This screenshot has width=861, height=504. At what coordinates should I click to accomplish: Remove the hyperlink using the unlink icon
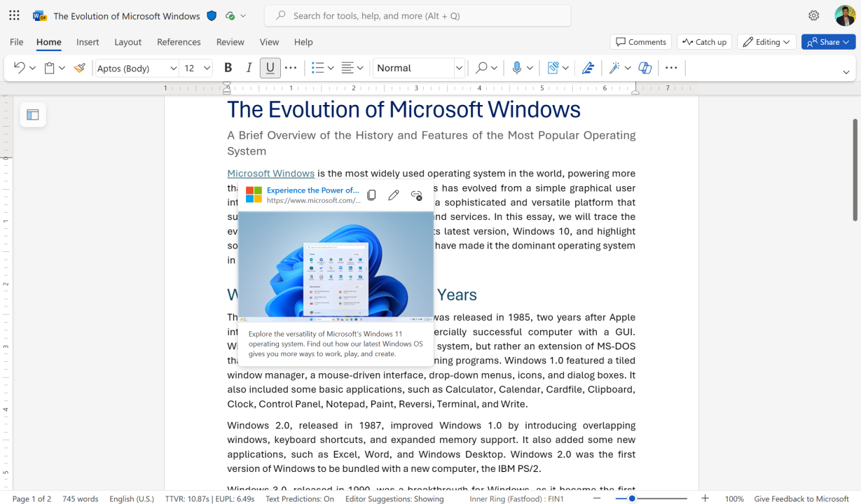click(416, 195)
